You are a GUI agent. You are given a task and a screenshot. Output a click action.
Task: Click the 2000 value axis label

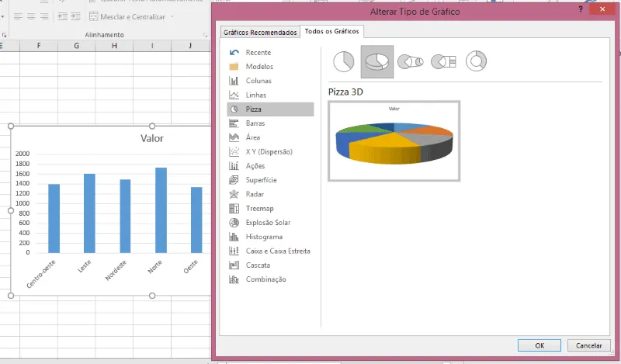point(23,154)
